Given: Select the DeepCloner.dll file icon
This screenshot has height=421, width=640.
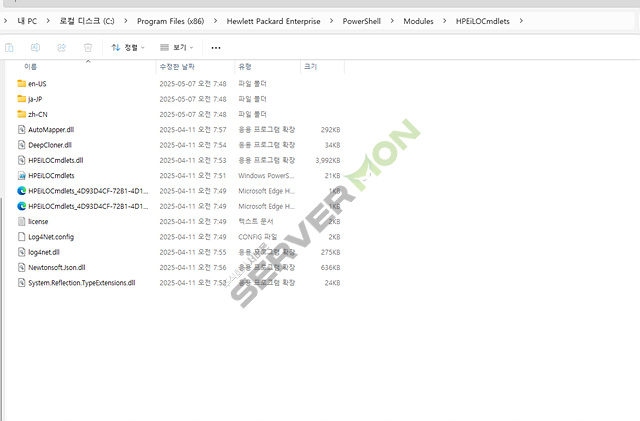Looking at the screenshot, I should [x=22, y=145].
